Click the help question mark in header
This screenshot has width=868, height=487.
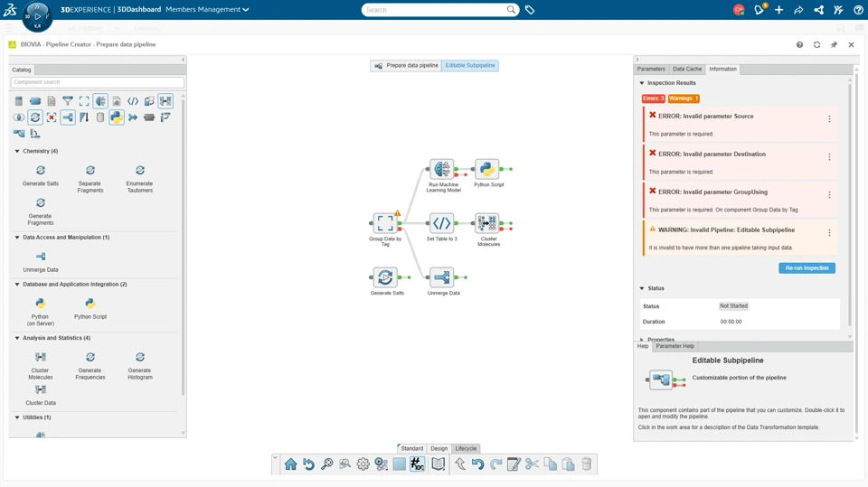coord(858,10)
